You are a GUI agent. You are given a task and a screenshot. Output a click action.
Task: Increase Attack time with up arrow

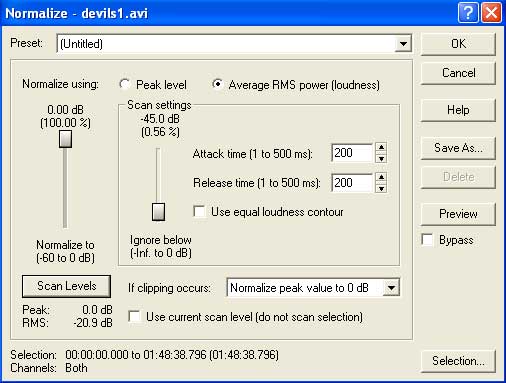[381, 147]
